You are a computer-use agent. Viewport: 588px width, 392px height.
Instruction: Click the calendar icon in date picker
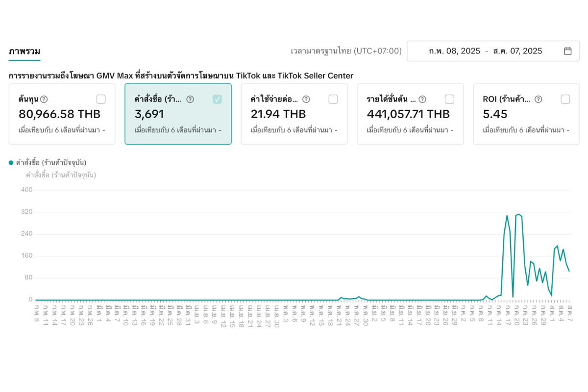click(x=567, y=51)
